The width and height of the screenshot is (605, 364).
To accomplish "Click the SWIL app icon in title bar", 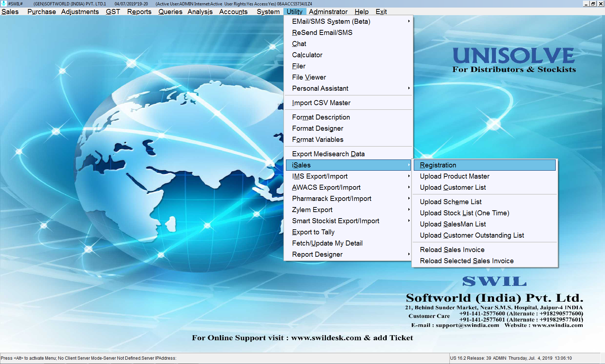I will click(4, 4).
